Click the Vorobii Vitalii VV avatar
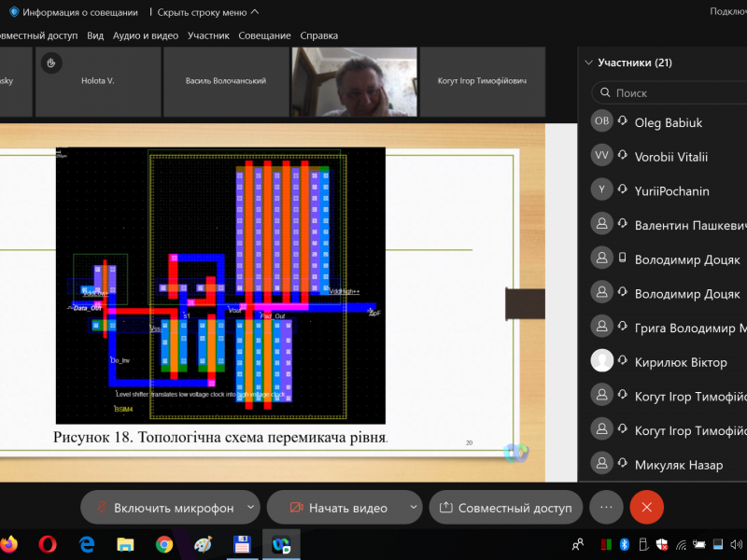 point(602,157)
